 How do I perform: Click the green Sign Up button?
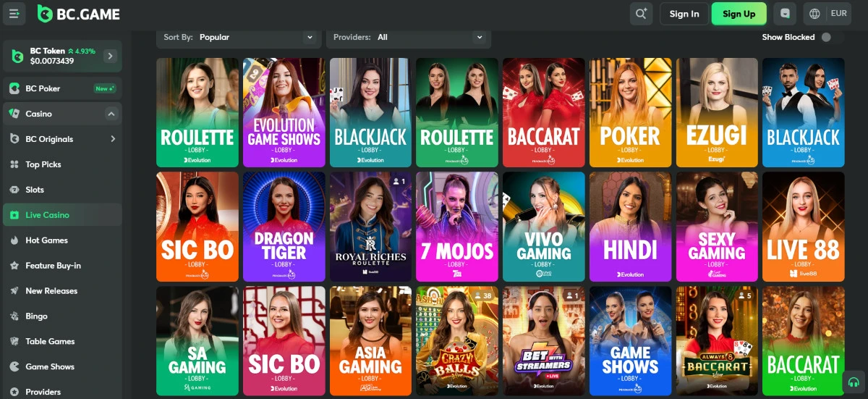[x=739, y=14]
